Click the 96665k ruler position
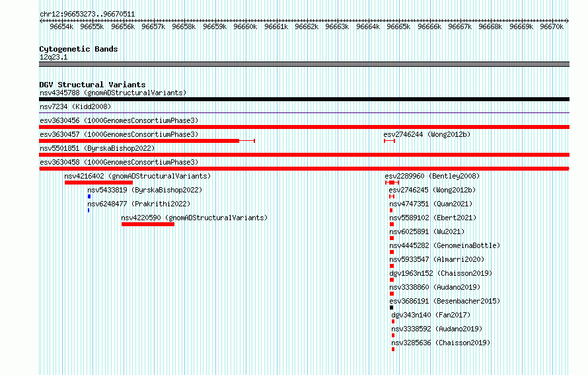The image size is (588, 375). tap(398, 26)
